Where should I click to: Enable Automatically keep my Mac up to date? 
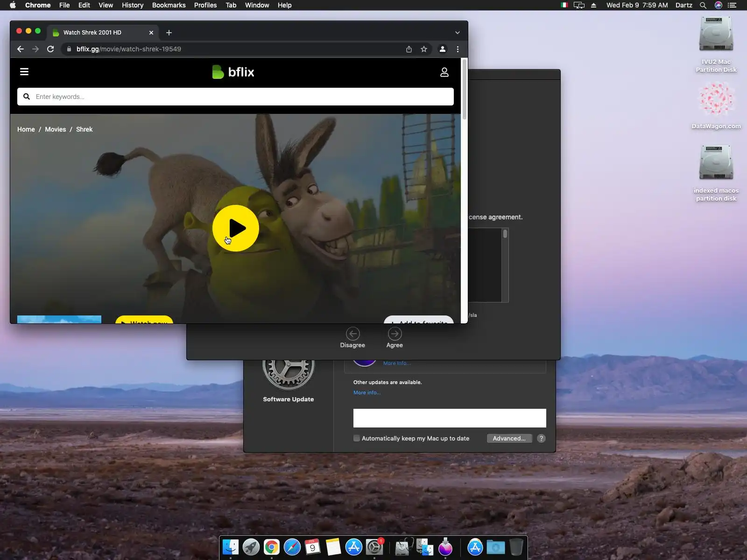(x=357, y=438)
